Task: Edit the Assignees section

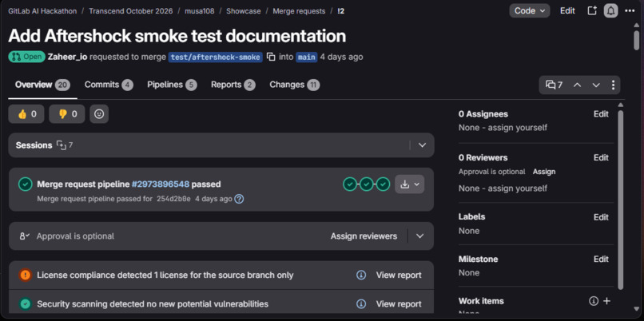Action: (601, 114)
